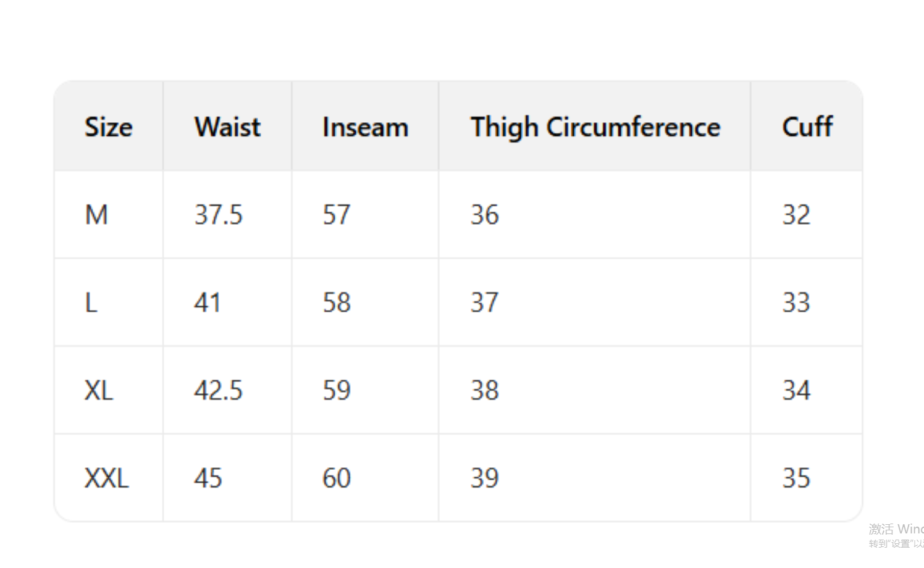
Task: Click the Size column header
Action: tap(108, 127)
